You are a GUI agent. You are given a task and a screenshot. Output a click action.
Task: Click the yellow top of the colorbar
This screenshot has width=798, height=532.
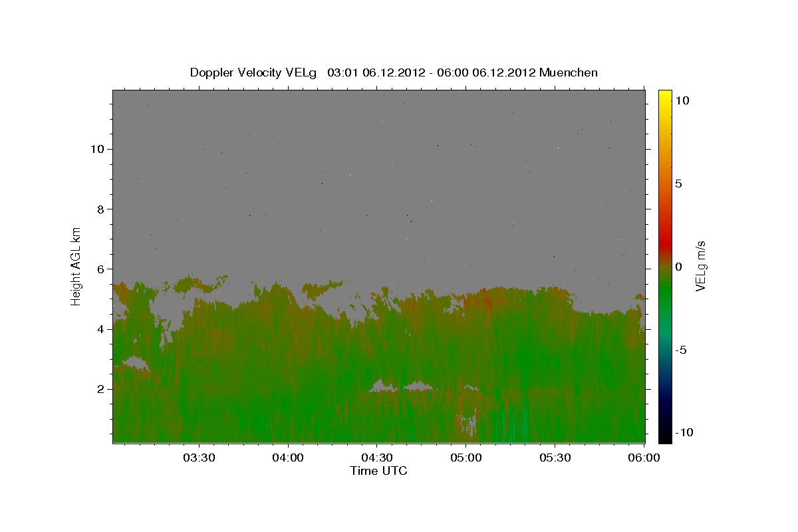pos(665,96)
